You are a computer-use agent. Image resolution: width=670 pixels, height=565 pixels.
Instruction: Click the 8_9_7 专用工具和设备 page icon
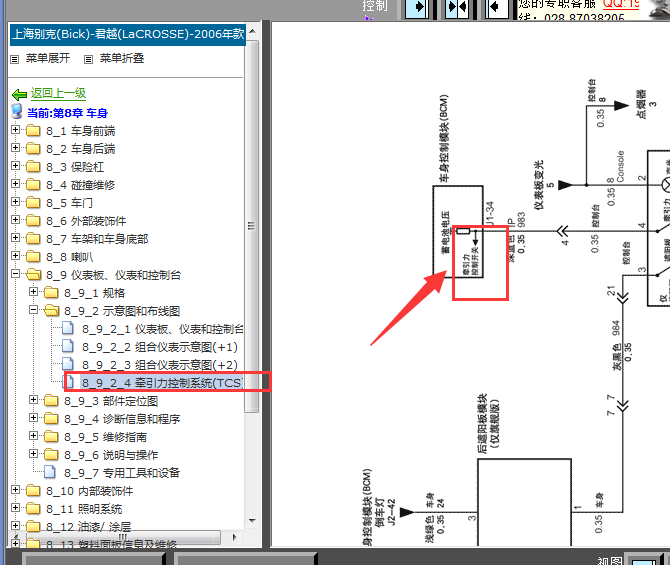(x=50, y=472)
